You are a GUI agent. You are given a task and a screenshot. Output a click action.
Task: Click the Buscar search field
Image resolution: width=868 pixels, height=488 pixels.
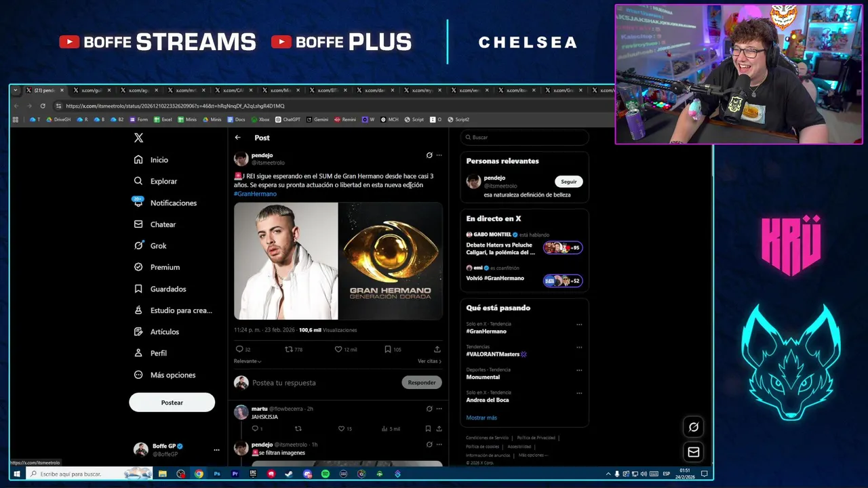point(524,137)
